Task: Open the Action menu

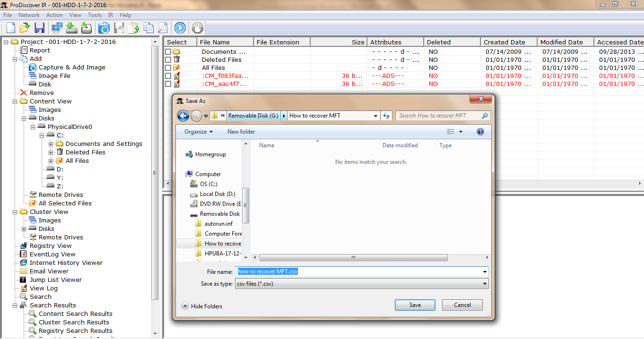Action: click(54, 15)
